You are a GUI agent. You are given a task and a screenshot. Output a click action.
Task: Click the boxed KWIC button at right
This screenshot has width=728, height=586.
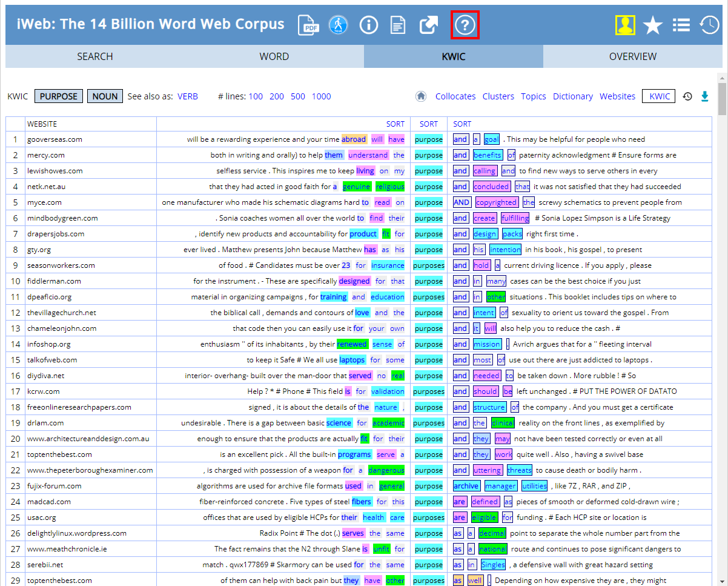click(658, 96)
